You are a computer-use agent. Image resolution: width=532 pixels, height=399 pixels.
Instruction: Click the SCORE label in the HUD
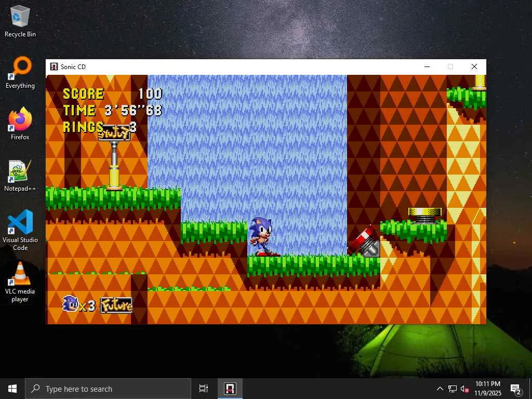click(84, 94)
